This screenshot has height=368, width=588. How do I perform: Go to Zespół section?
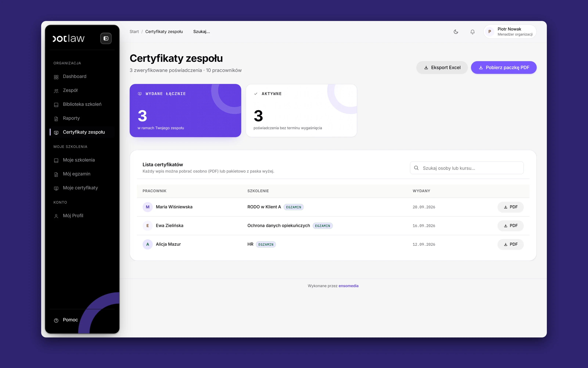[82, 90]
